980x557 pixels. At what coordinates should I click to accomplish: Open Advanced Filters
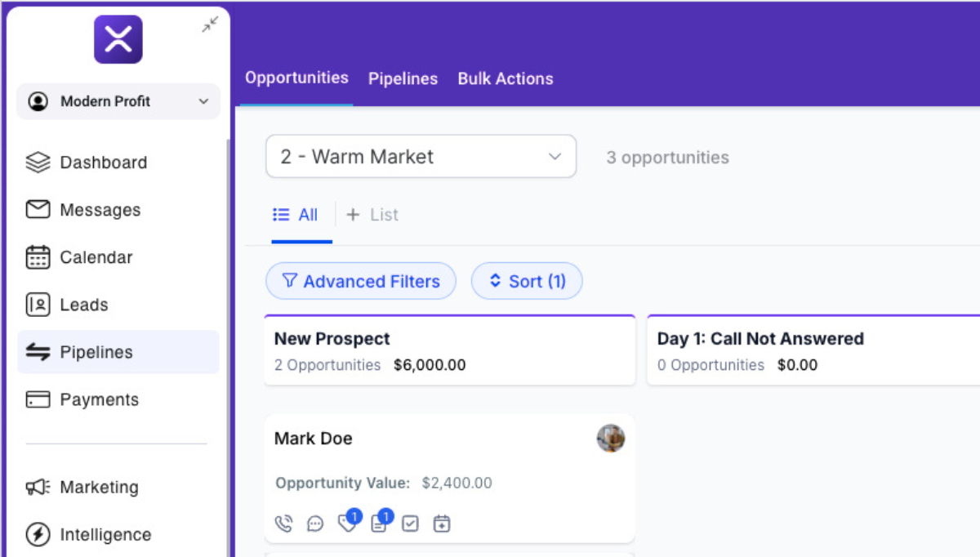tap(361, 282)
